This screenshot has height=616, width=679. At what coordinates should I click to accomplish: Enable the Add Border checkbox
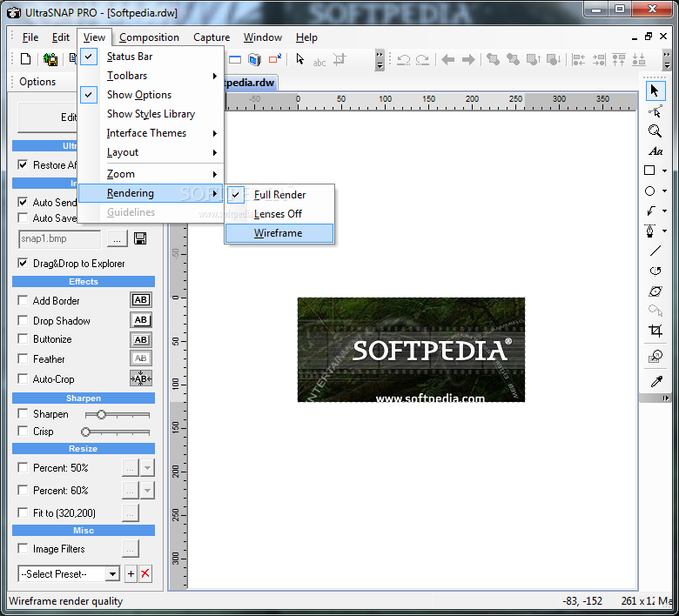[23, 300]
